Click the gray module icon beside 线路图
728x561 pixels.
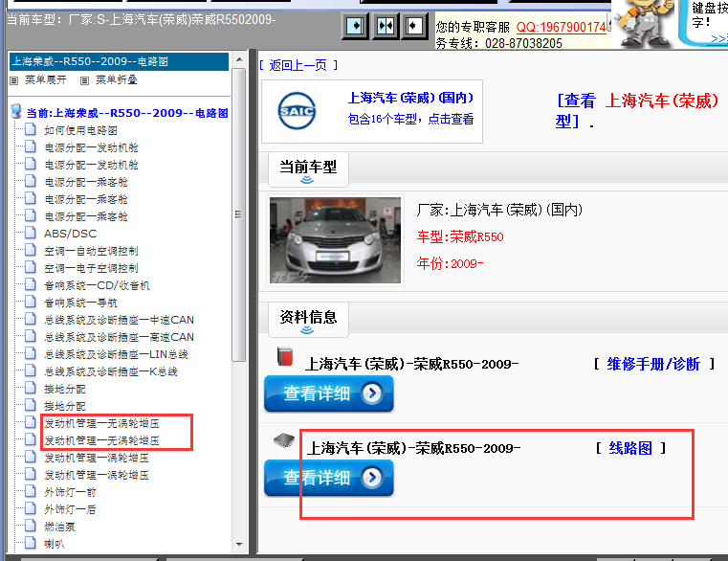coord(284,440)
